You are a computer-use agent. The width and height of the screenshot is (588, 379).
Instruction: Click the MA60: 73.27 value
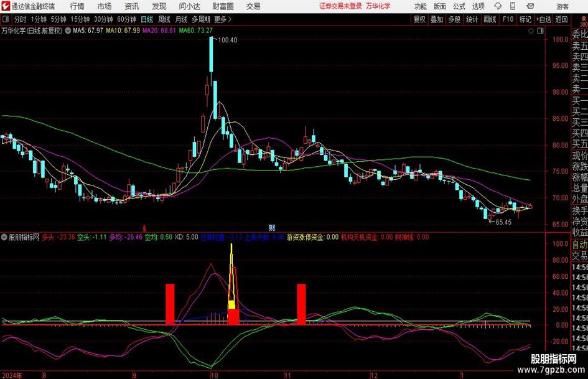click(196, 30)
